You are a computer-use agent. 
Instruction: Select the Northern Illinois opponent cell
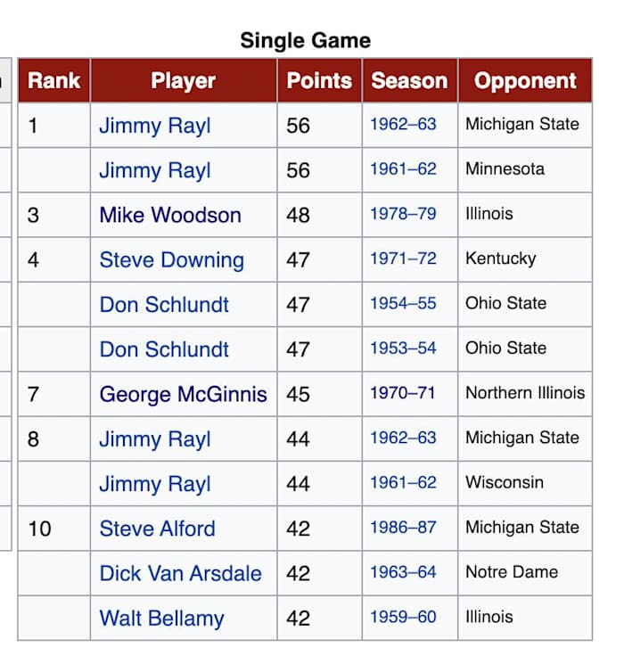coord(525,393)
